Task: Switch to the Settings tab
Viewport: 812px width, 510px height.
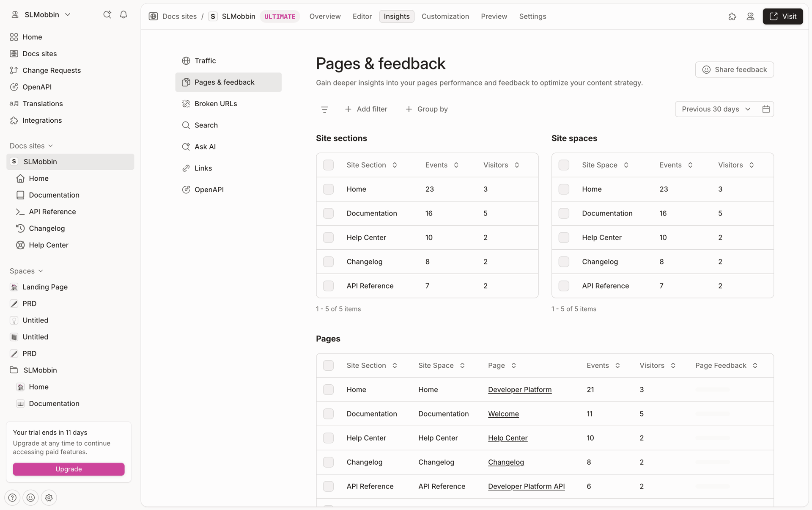Action: pyautogui.click(x=532, y=16)
